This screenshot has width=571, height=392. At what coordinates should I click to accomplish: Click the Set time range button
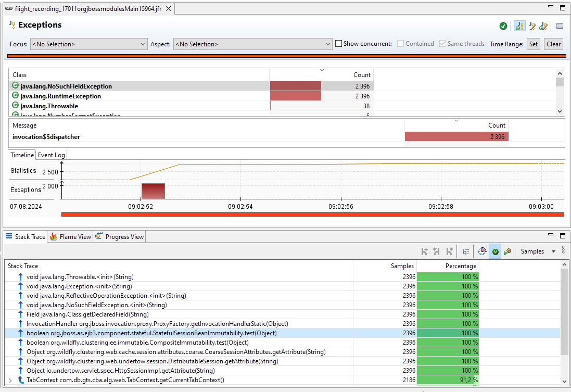tap(533, 44)
